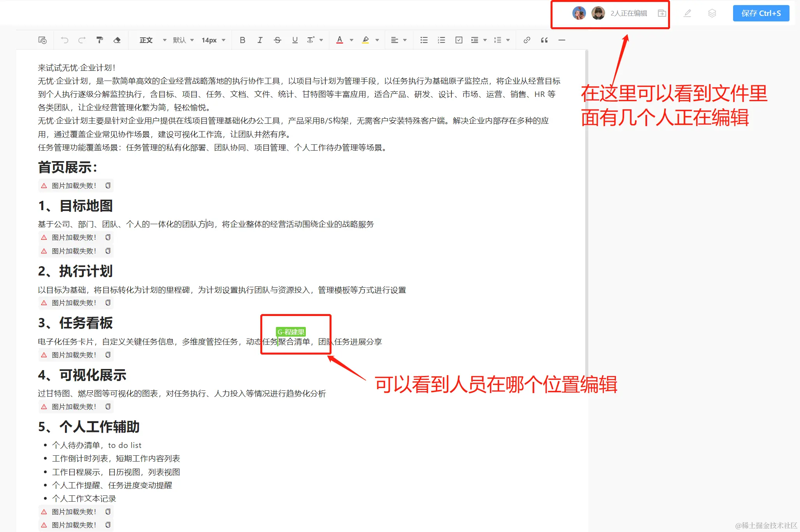Expand the alignment options arrow
Viewport: 800px width, 532px height.
click(405, 40)
